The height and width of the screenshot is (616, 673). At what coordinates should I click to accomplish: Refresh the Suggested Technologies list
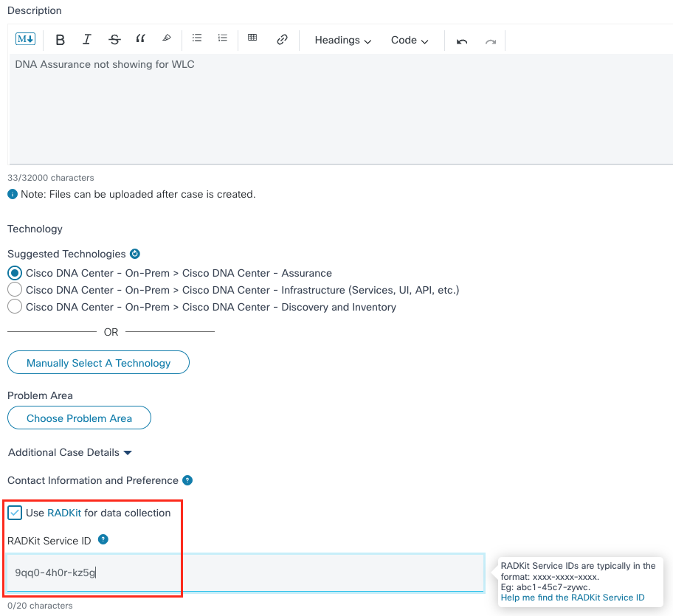click(135, 254)
